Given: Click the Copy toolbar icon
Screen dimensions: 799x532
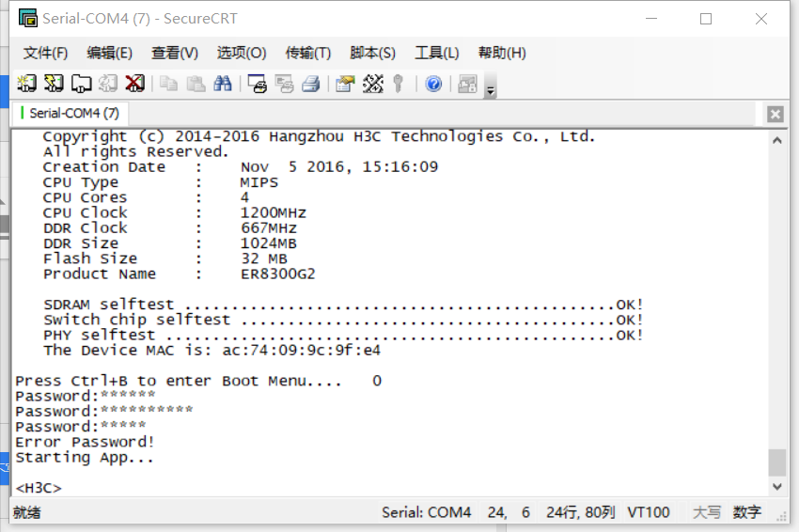Looking at the screenshot, I should point(168,83).
